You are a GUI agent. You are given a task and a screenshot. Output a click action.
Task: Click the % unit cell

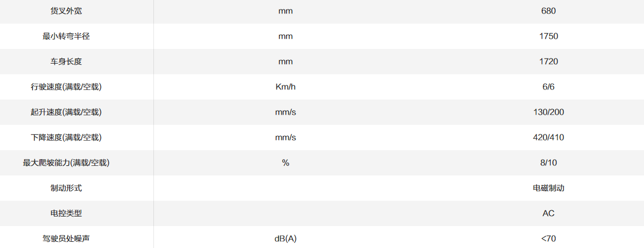point(285,163)
